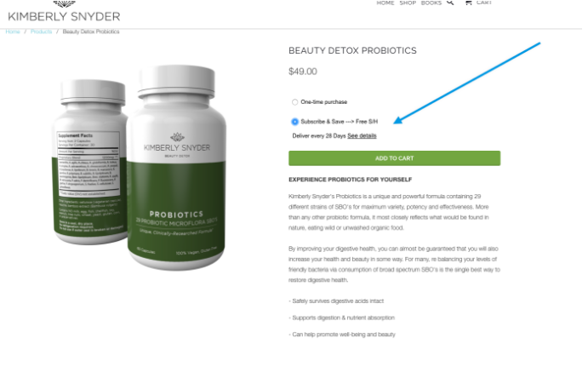
Task: Select Subscribe & Save radio option
Action: pyautogui.click(x=294, y=122)
